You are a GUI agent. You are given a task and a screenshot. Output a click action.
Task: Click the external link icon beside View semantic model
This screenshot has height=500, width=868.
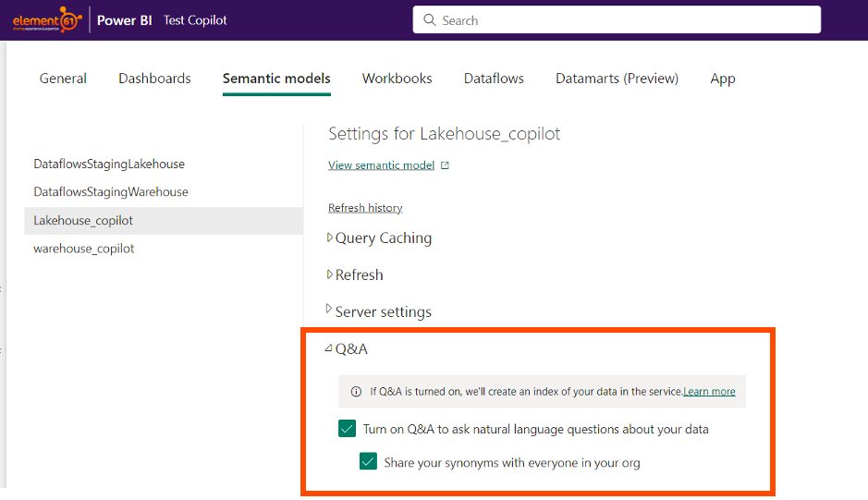445,165
